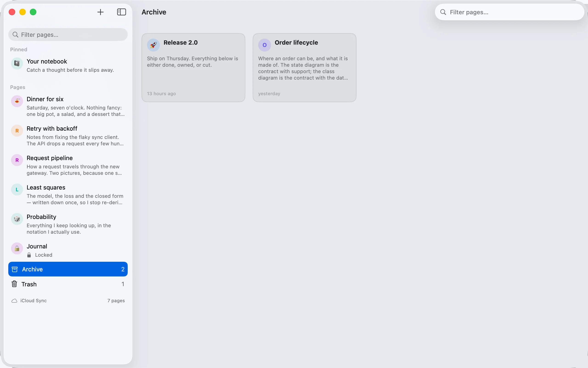
Task: Click the cloud icon next to iCloud Sync
Action: point(14,301)
